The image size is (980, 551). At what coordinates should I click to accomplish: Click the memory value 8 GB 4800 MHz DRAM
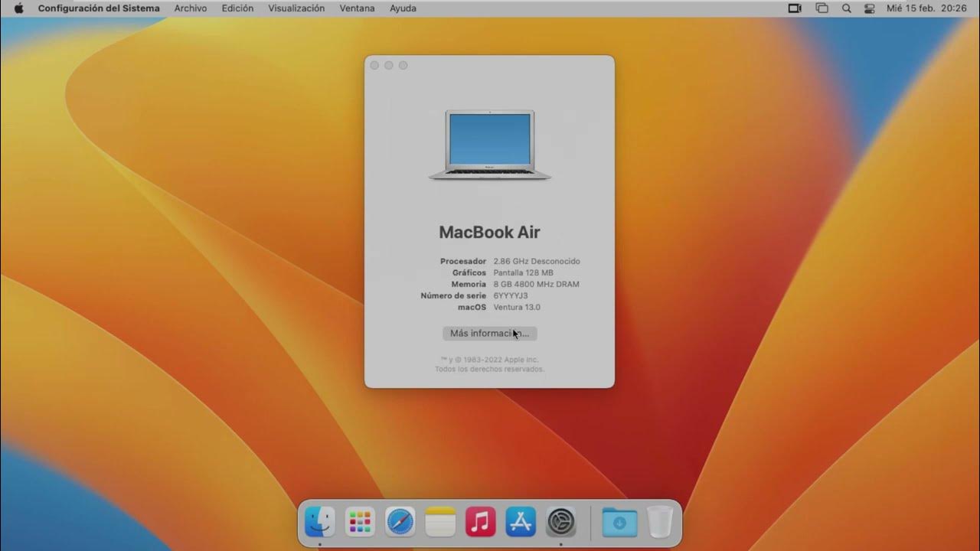(x=537, y=284)
